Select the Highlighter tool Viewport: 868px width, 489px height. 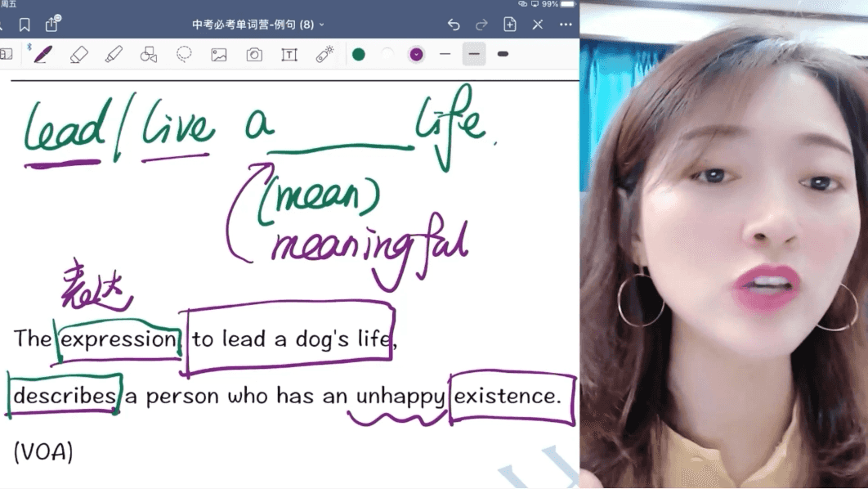click(x=114, y=55)
